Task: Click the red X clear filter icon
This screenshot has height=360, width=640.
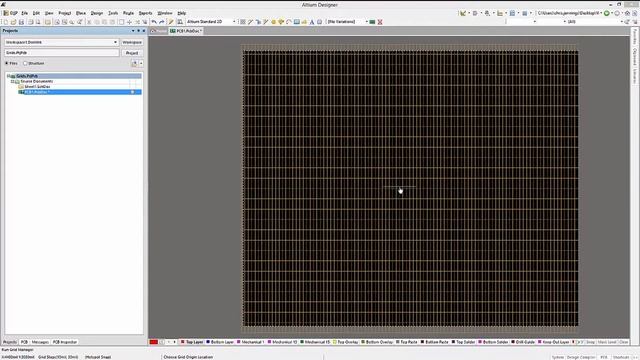Action: tap(380, 22)
